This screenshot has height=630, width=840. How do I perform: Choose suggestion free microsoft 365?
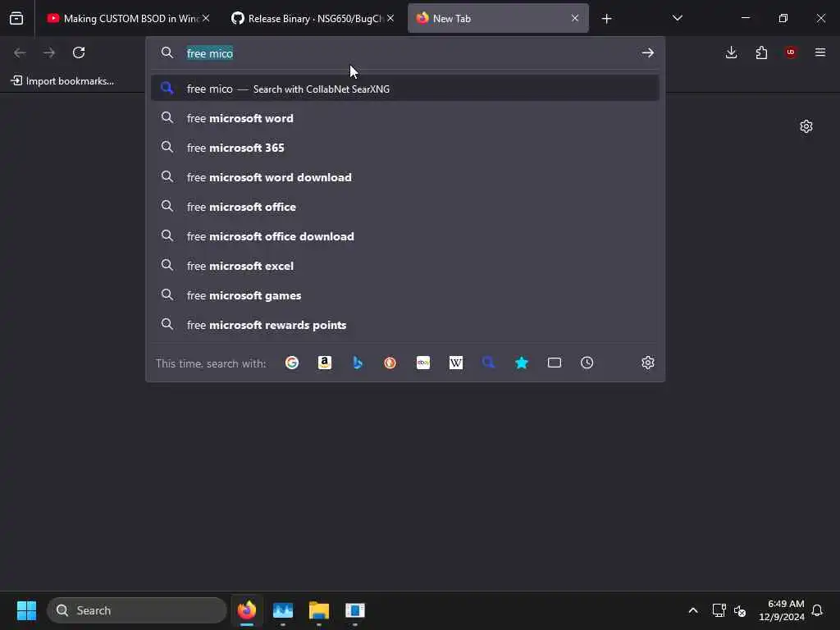coord(405,148)
